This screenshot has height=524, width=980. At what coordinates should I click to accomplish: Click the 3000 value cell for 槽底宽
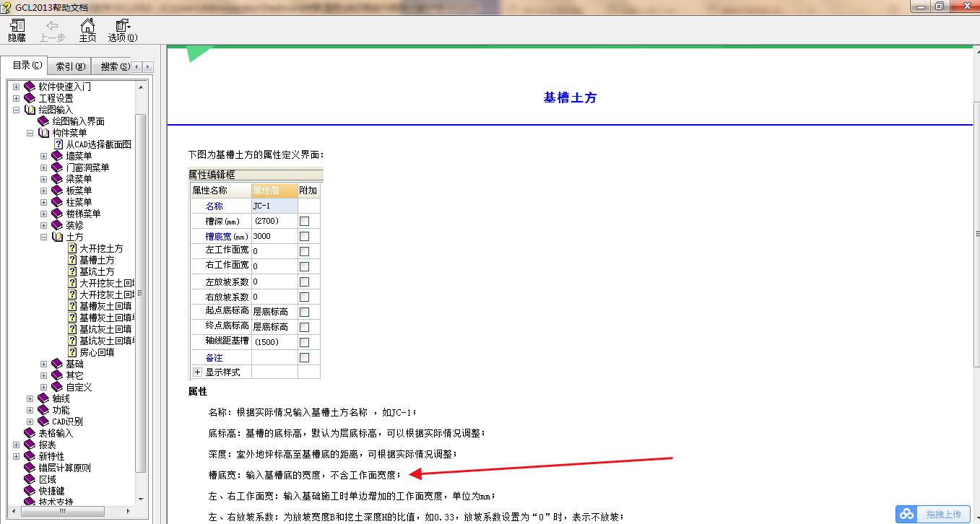point(274,236)
